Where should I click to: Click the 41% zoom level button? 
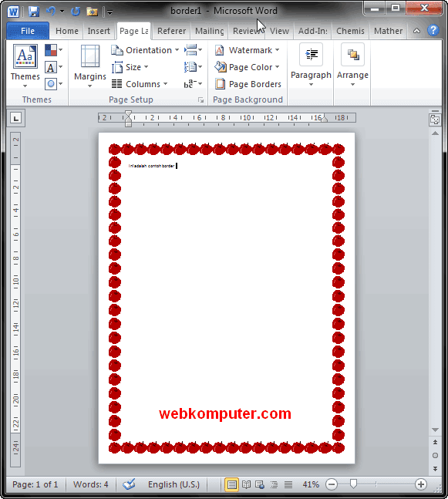click(311, 484)
